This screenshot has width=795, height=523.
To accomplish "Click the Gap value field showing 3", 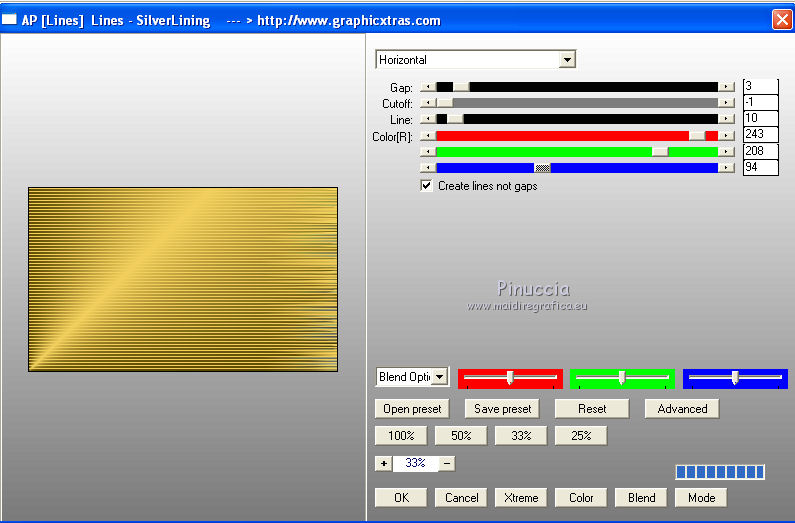I will tap(761, 86).
